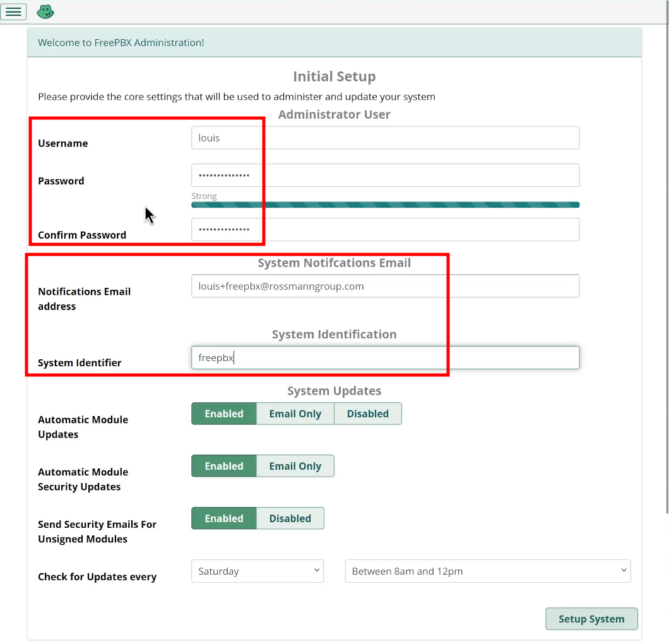Viewport: 669px width, 644px height.
Task: Click the Setup System button
Action: coord(591,619)
